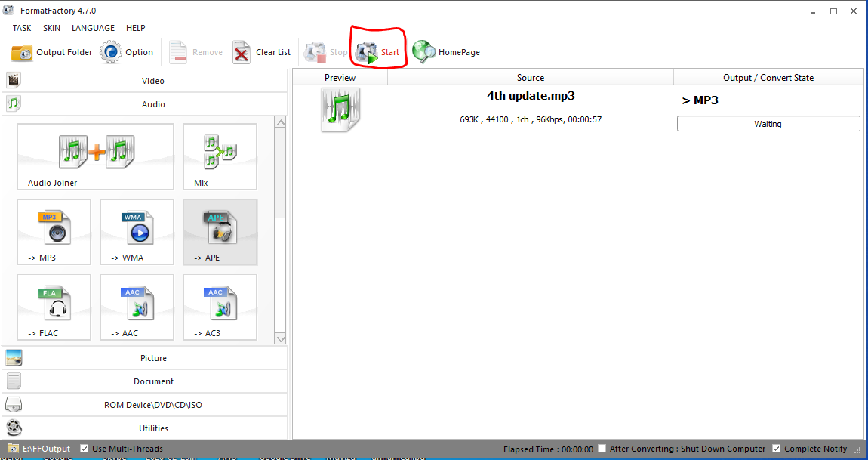Open the TASK menu
This screenshot has height=460, width=868.
coord(22,28)
